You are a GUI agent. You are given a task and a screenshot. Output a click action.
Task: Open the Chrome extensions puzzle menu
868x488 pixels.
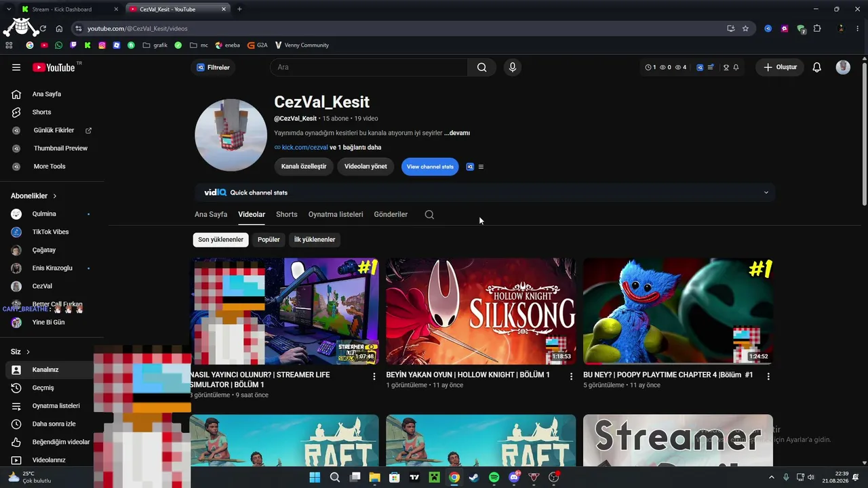(817, 28)
